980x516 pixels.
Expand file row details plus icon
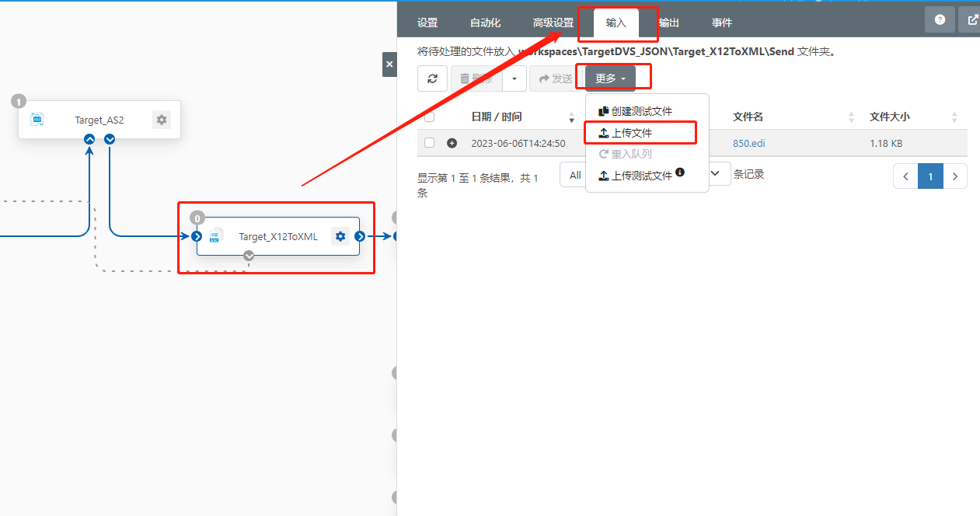(x=452, y=143)
